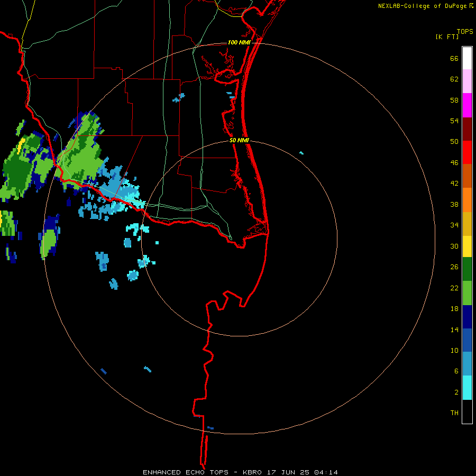Click the 2 legend value
Image resolution: width=476 pixels, height=476 pixels.
pos(456,392)
